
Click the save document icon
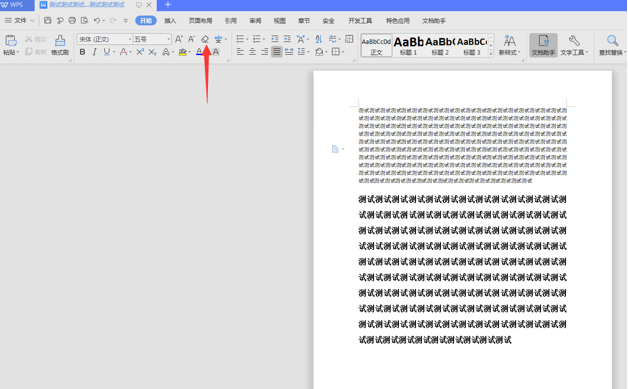click(47, 20)
